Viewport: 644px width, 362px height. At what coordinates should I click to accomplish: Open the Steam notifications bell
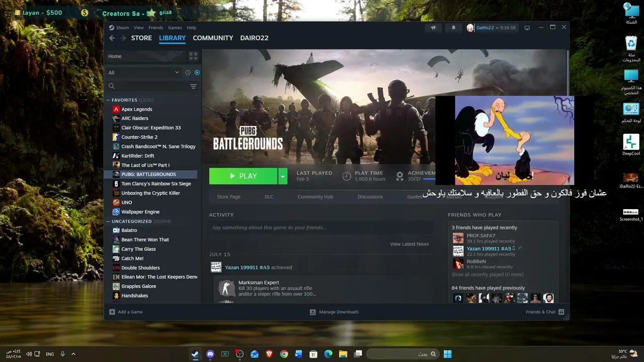453,28
